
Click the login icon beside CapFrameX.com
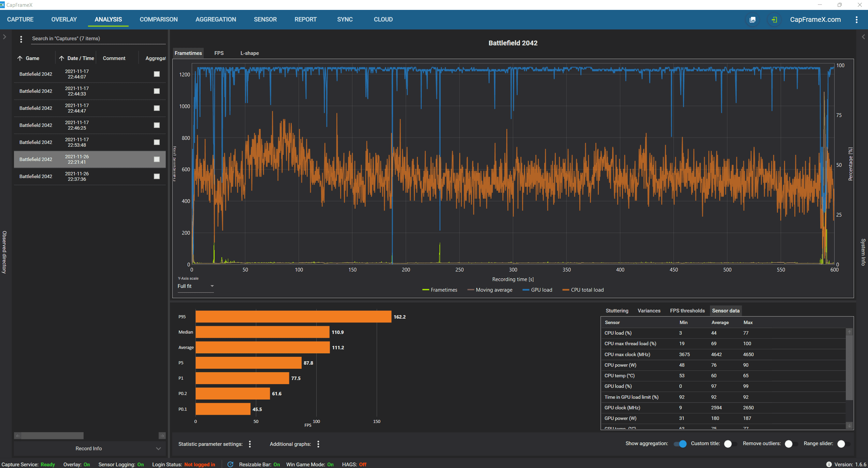pos(774,19)
